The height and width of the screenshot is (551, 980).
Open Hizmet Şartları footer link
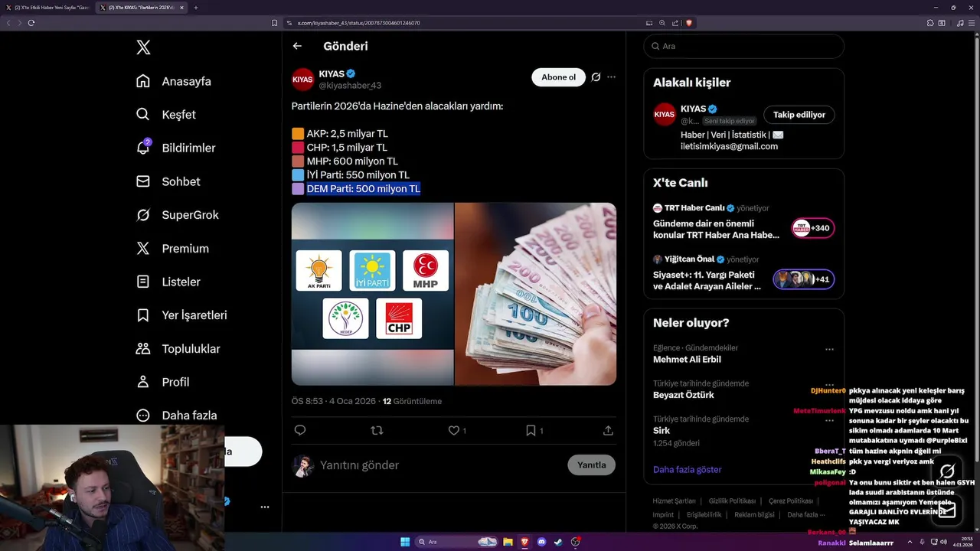[x=674, y=501]
